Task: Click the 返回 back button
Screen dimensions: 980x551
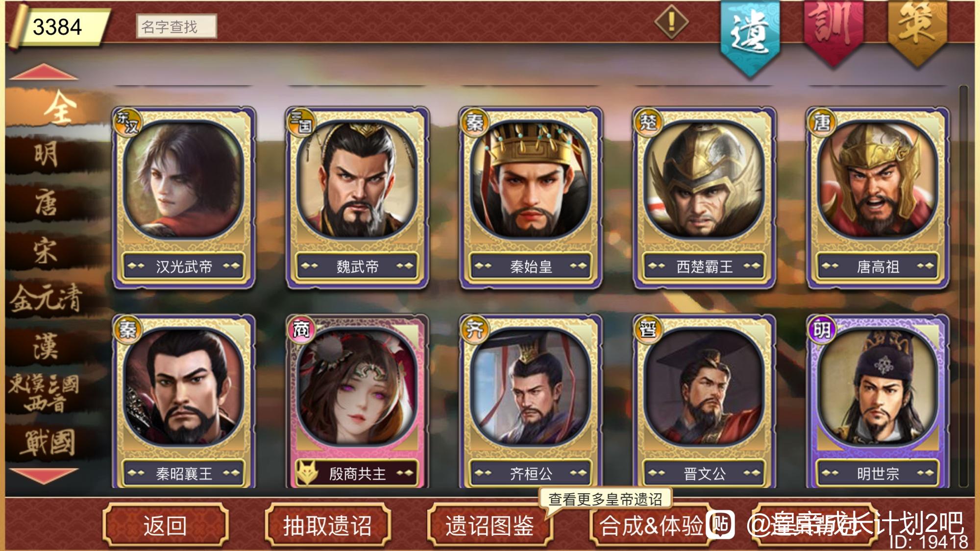Action: point(166,526)
